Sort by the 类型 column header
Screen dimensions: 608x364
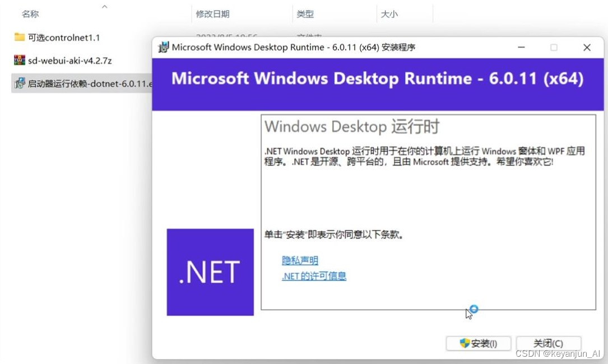coord(305,14)
